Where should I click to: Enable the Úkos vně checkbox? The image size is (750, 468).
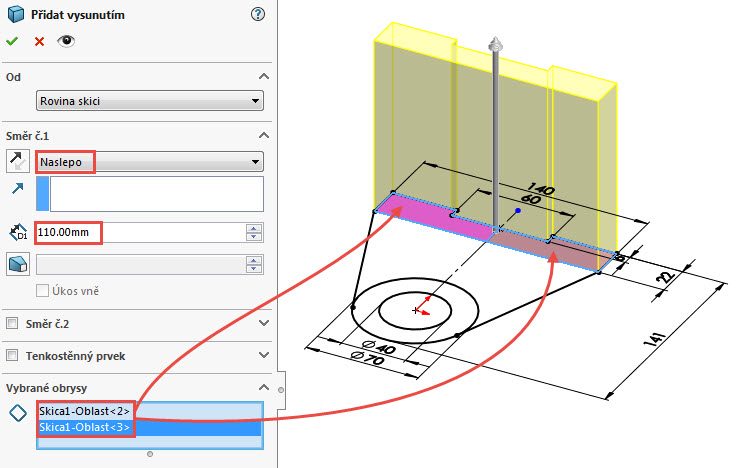click(x=43, y=290)
